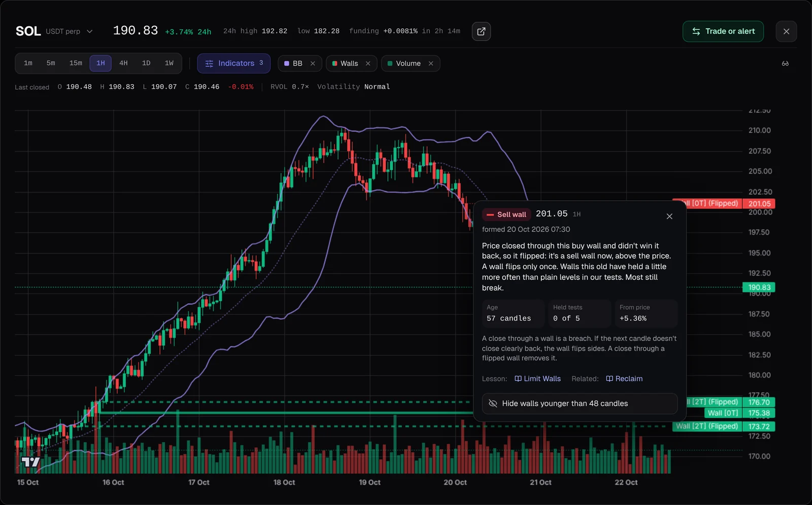Viewport: 812px width, 505px height.
Task: Click the 201.05 flipped wall price tag
Action: [759, 204]
